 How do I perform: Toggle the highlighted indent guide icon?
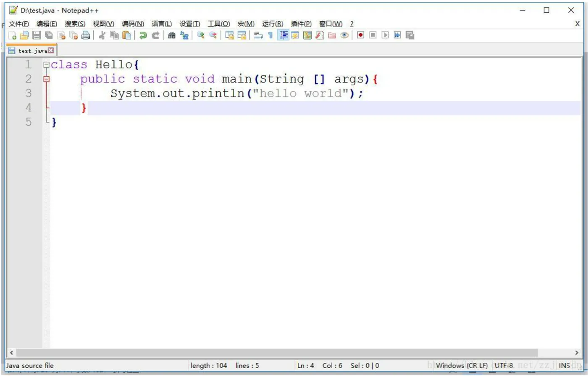(x=283, y=35)
